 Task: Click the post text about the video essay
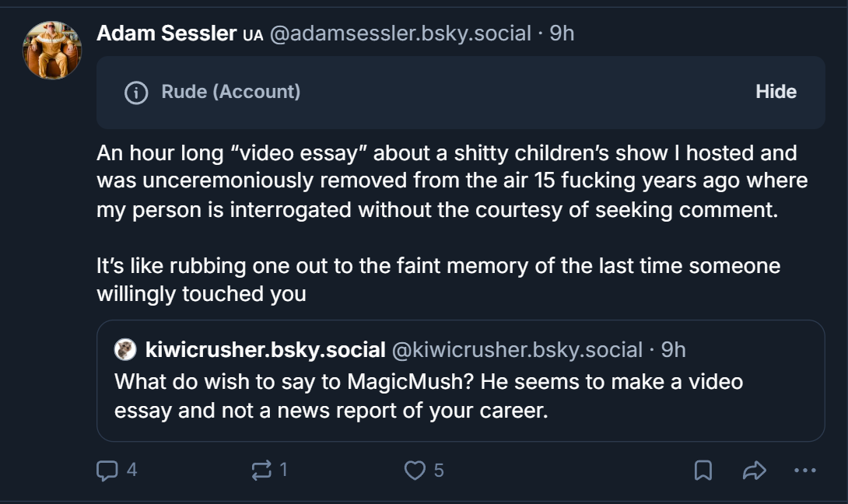[452, 223]
